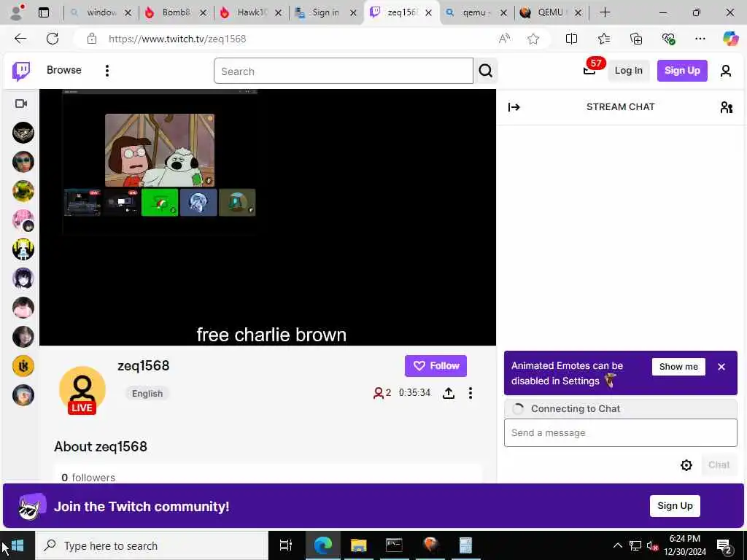The image size is (747, 560).
Task: Focus the Twitch Search field
Action: pyautogui.click(x=343, y=71)
